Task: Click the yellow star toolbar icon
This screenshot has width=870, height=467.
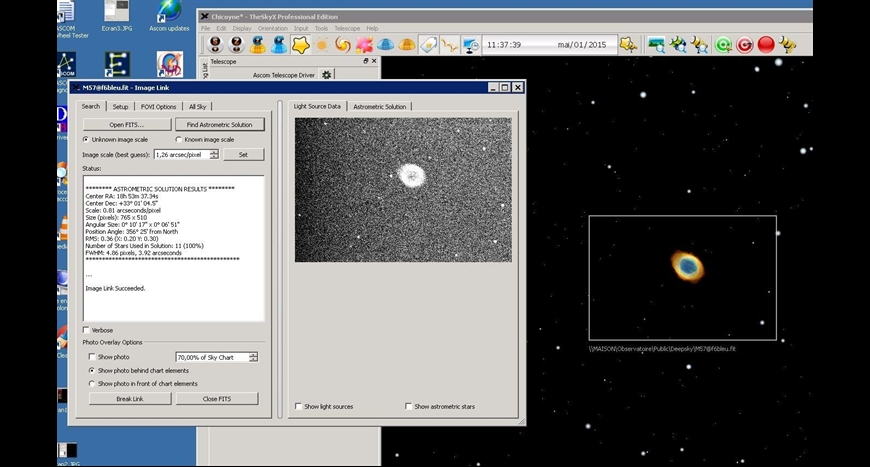Action: point(301,45)
